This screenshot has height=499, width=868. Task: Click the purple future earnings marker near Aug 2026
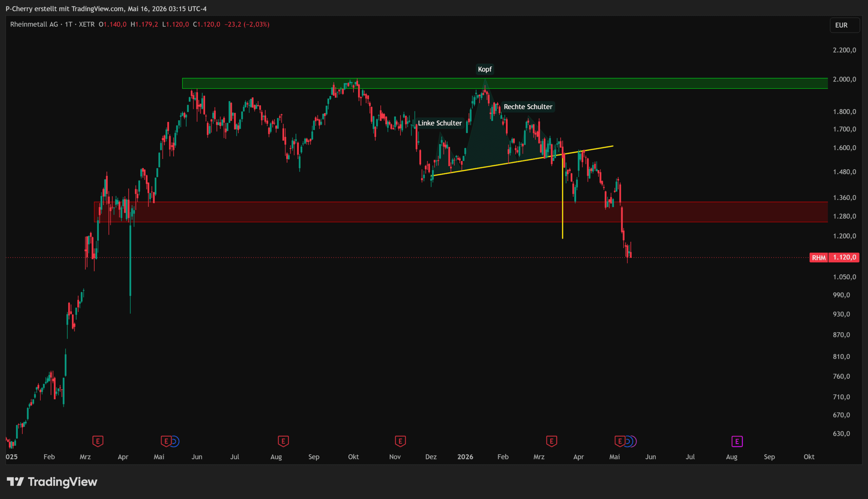point(737,441)
